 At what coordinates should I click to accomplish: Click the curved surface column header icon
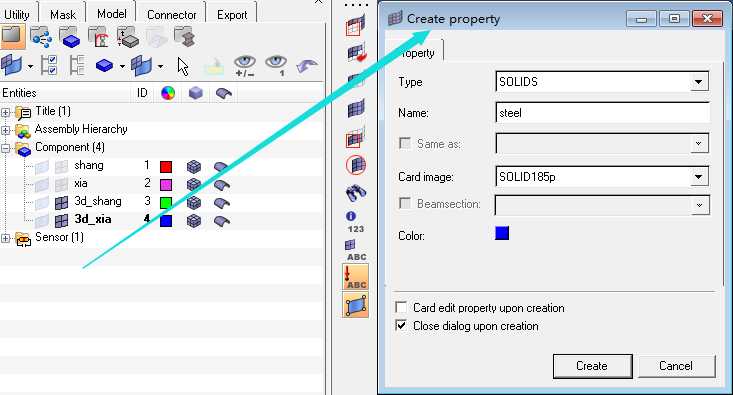224,93
